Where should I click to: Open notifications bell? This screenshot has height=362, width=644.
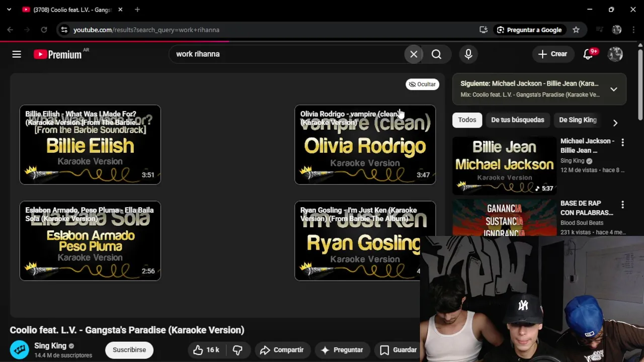tap(588, 54)
